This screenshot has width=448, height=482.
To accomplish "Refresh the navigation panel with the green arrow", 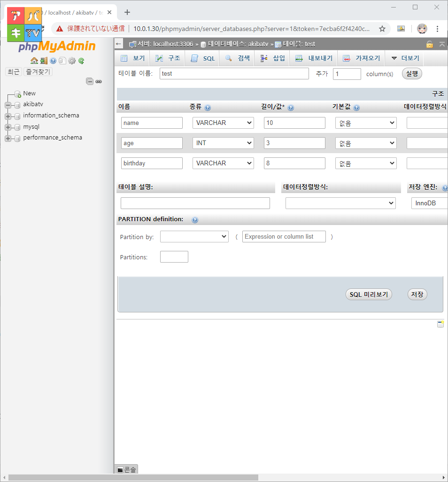I will coord(81,61).
